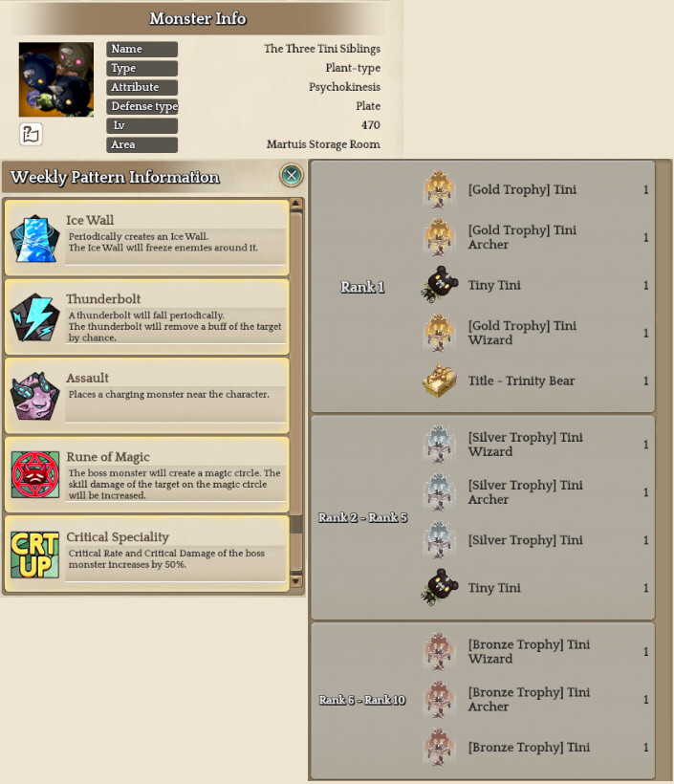Click the CRT UP Critical Speciality icon
The image size is (674, 784).
coord(35,555)
